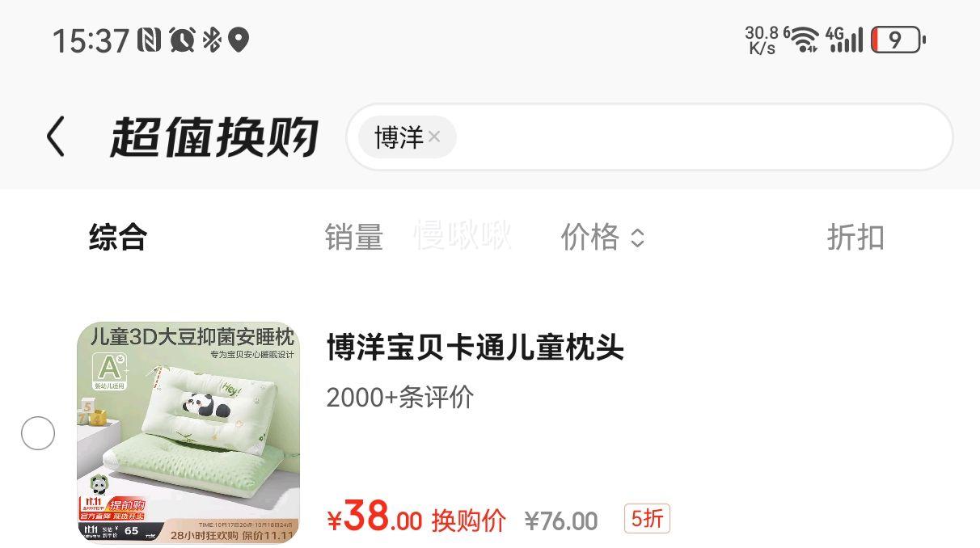Tap the alarm clock status icon
The width and height of the screenshot is (980, 548).
(x=182, y=40)
